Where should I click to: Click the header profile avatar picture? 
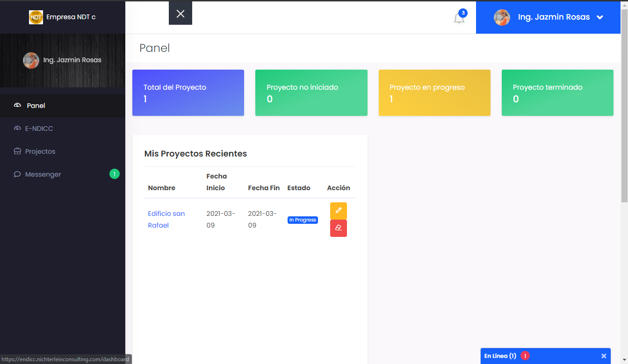[502, 17]
